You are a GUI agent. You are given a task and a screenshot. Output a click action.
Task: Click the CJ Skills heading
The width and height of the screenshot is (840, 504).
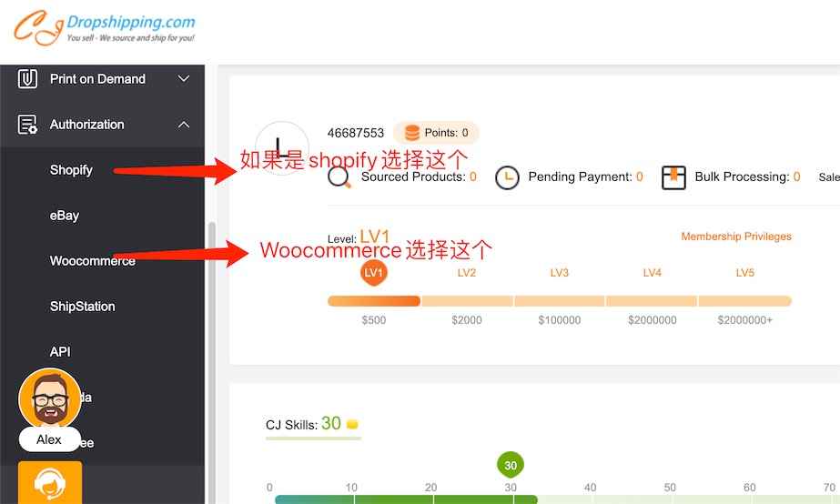[x=291, y=425]
